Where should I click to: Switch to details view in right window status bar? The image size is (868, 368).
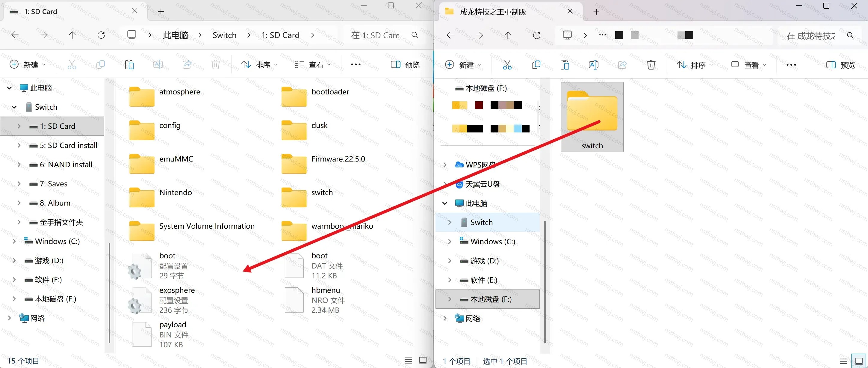point(843,361)
